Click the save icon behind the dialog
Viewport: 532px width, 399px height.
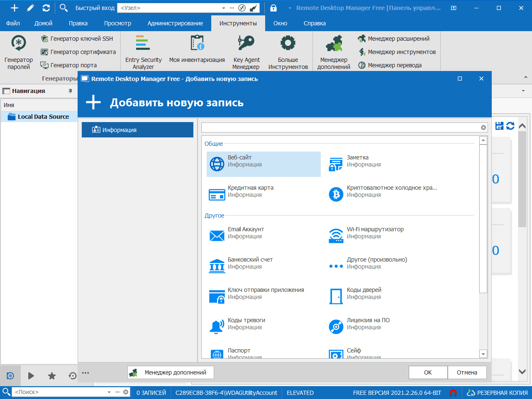[500, 126]
